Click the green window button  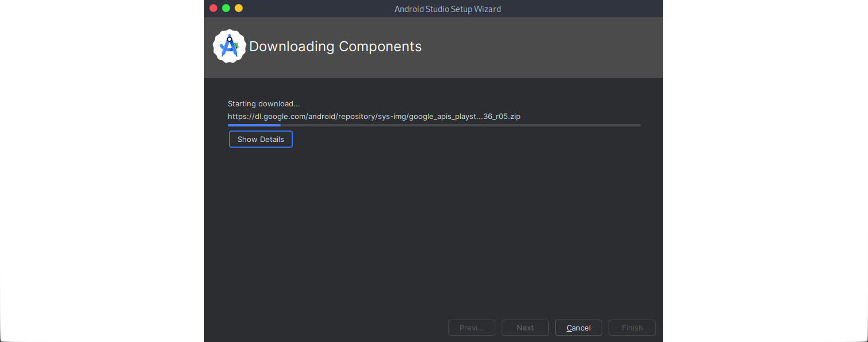pyautogui.click(x=226, y=8)
